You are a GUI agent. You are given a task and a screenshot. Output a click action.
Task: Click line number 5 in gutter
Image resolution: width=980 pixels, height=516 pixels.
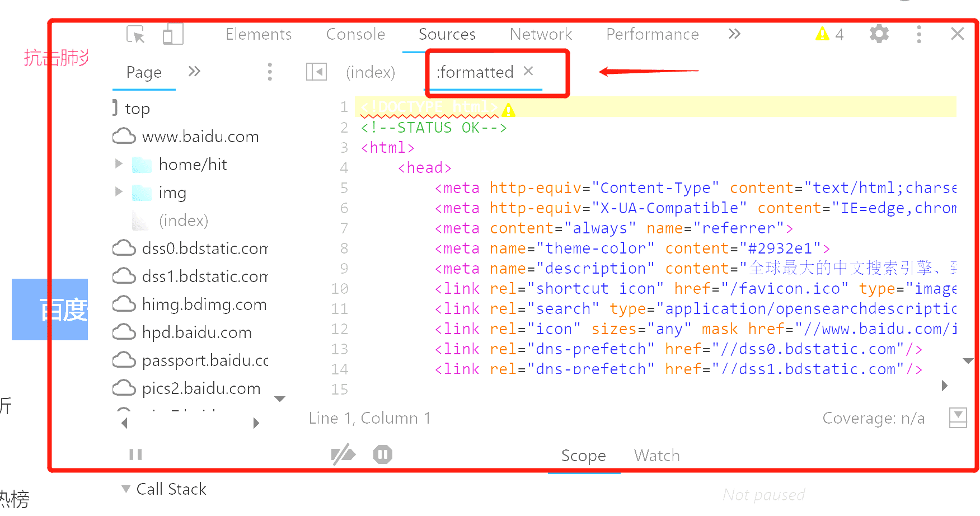pyautogui.click(x=344, y=188)
